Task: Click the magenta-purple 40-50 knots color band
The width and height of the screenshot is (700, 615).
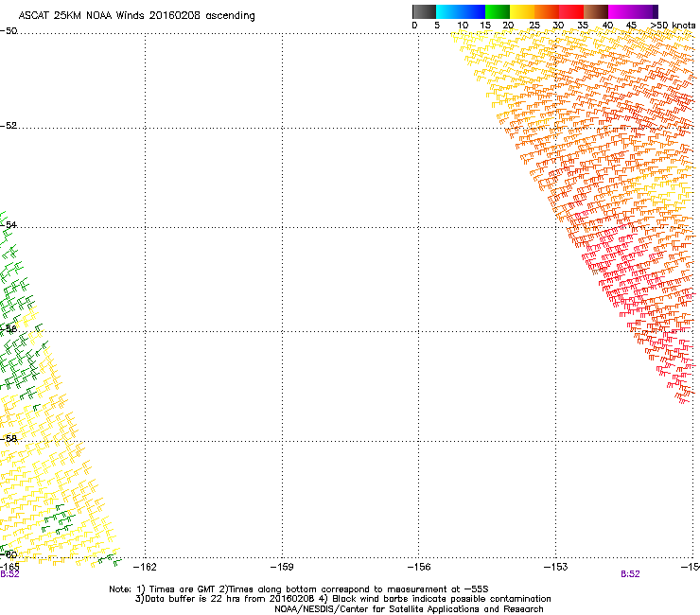Action: [x=633, y=11]
